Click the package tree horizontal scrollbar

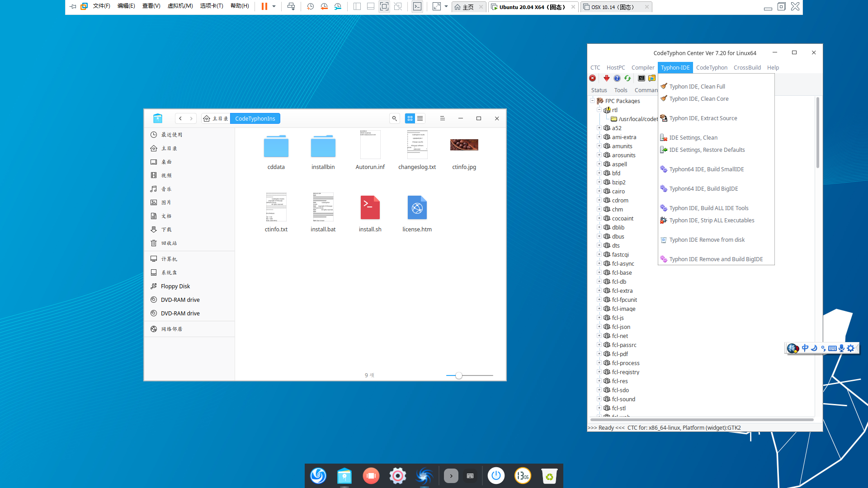pos(702,420)
